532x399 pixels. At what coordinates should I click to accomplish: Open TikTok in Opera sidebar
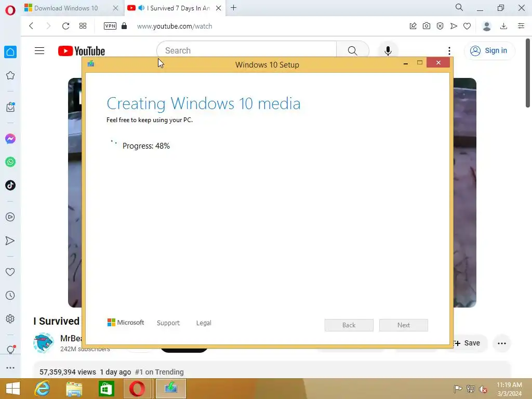[x=10, y=185]
